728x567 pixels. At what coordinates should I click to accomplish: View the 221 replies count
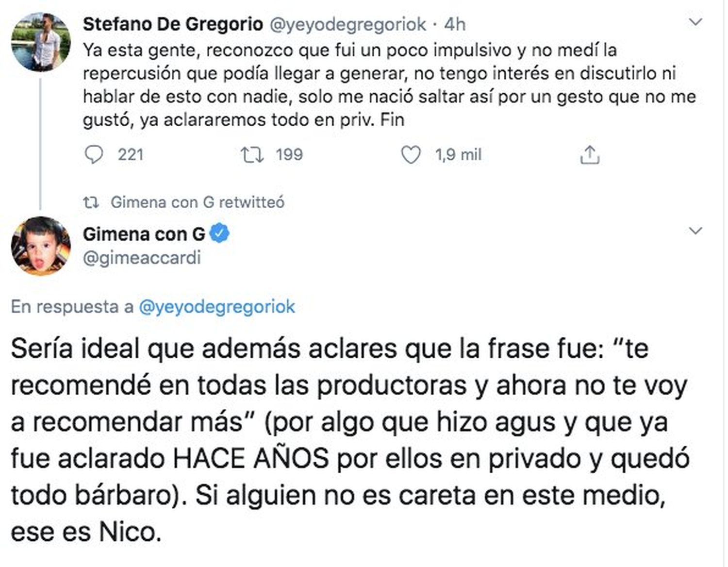pos(131,155)
